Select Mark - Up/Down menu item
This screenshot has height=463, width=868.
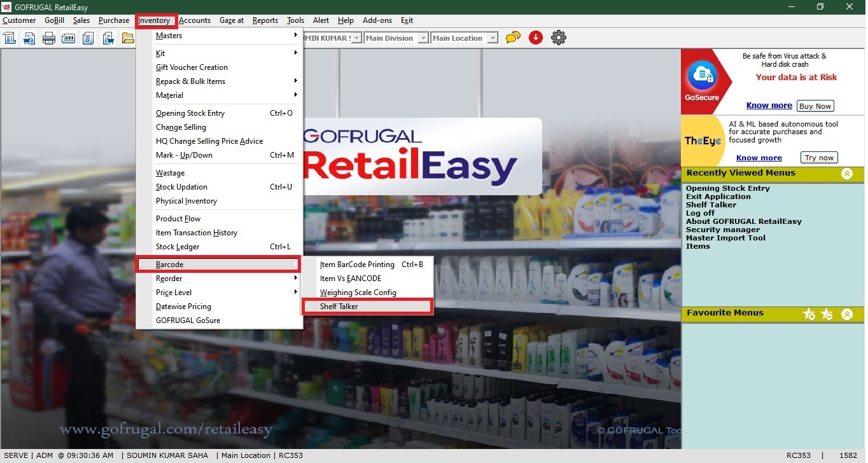(x=220, y=155)
